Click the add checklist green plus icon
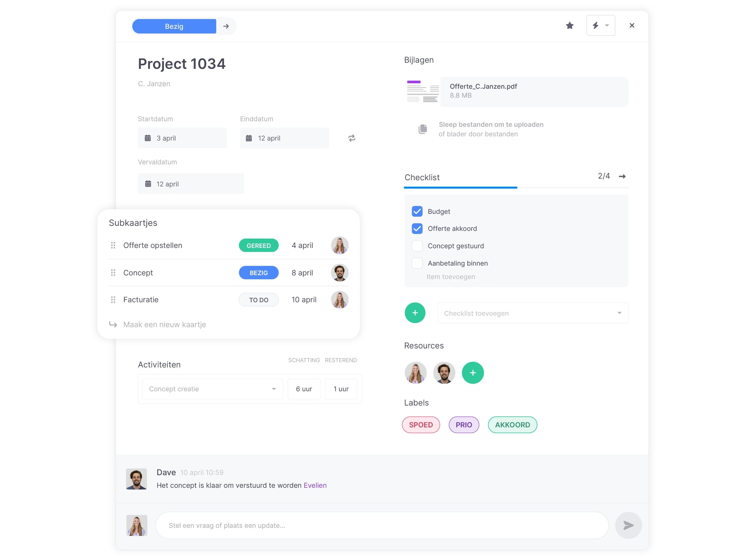The height and width of the screenshot is (560, 746). 416,312
